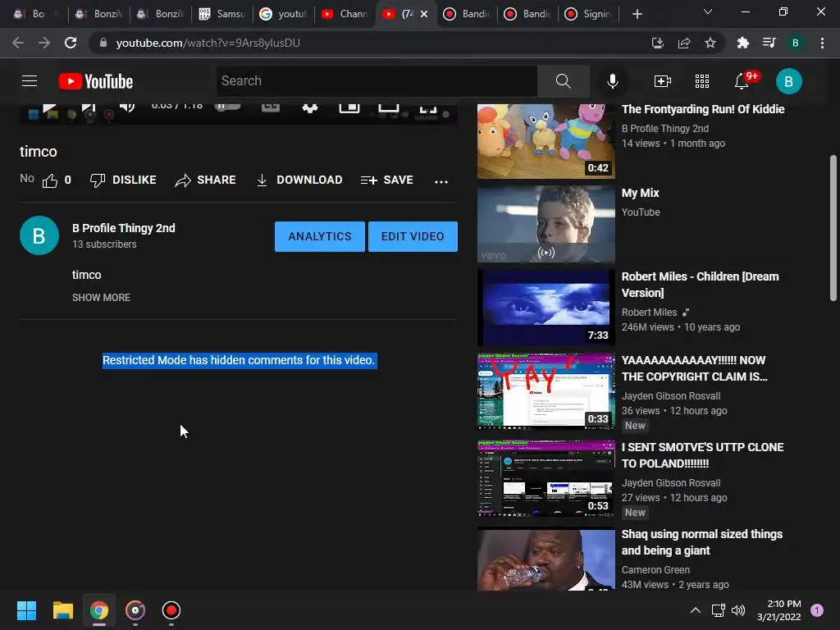Screen dimensions: 840x630
Task: Like the video with thumbs up
Action: (50, 180)
